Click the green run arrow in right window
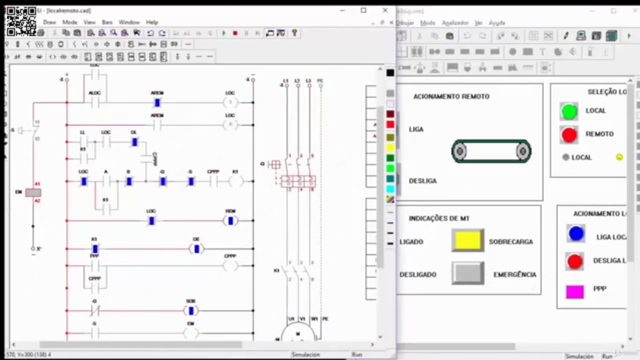 point(629,36)
